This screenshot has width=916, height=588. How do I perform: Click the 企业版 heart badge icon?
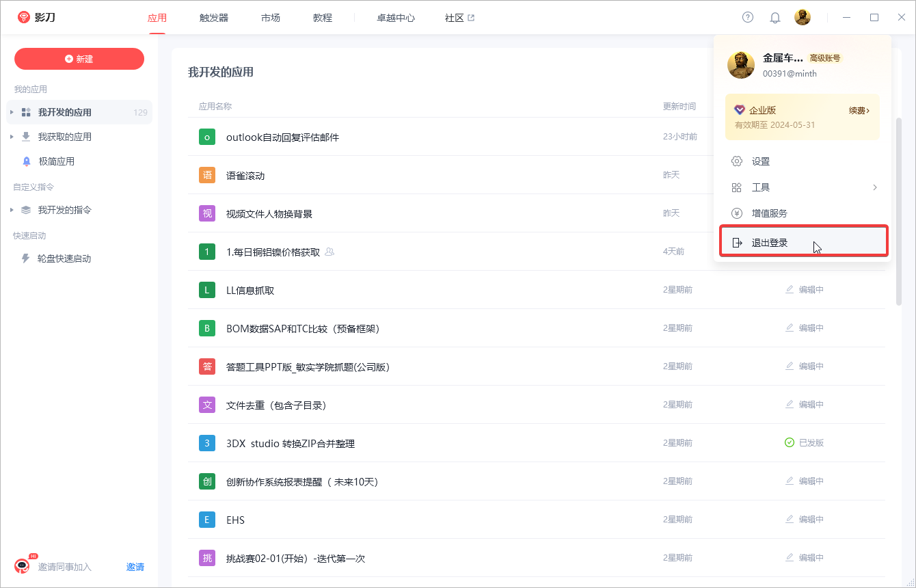pyautogui.click(x=739, y=109)
